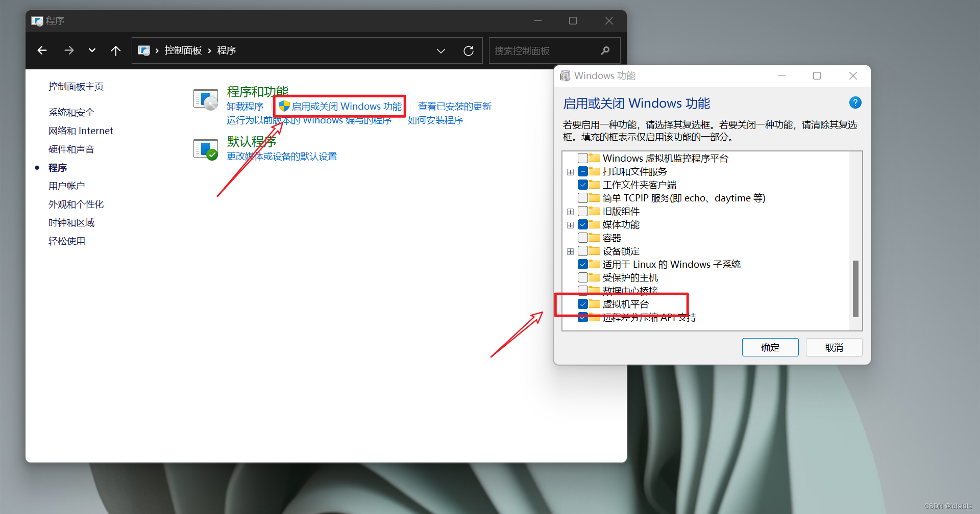Open the 程序和功能 heading
Screen dimensions: 980x514
[x=258, y=92]
